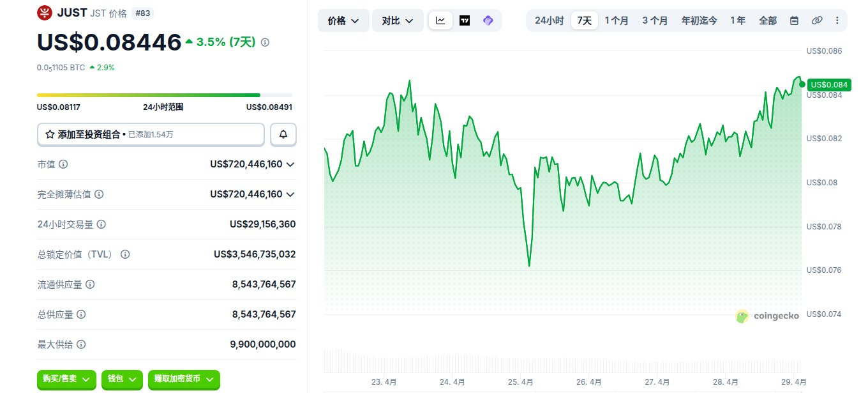The image size is (868, 393).
Task: Click the US$0.08117 range low value
Action: click(x=59, y=107)
